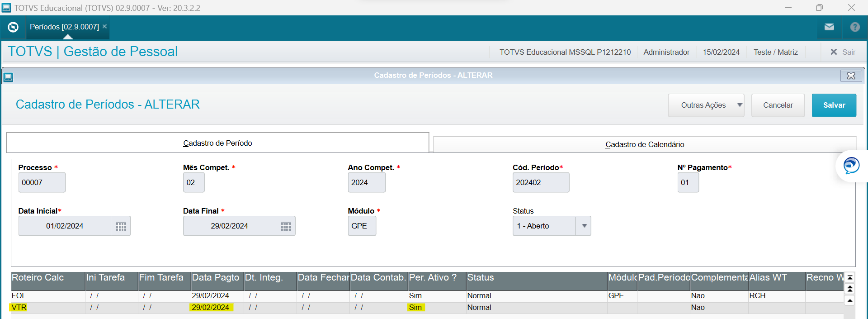
Task: Open the mail messages icon
Action: (829, 27)
